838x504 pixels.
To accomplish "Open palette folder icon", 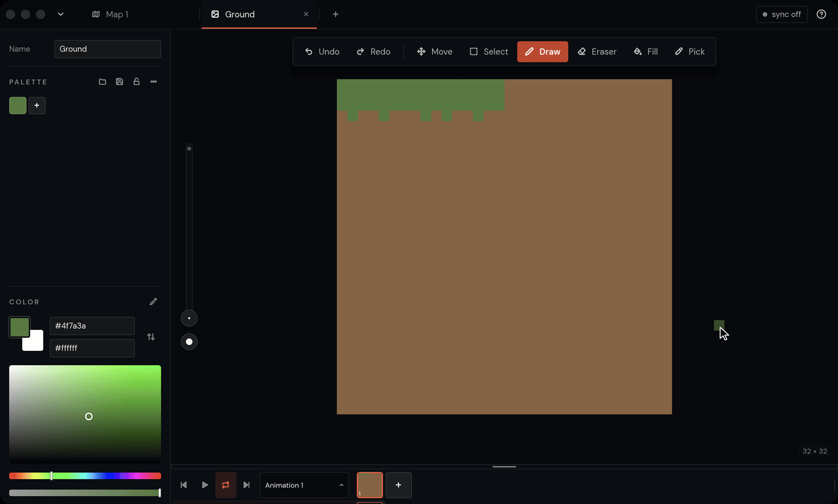I will (102, 82).
